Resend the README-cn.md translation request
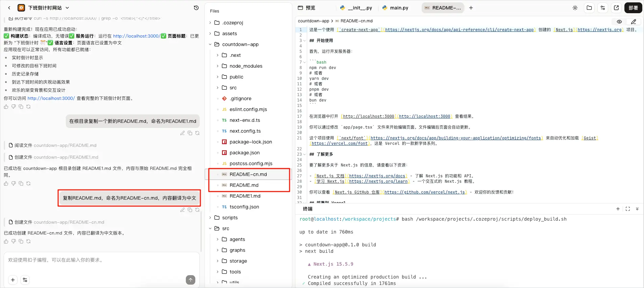Viewport: 644px width, 288px height. 197,210
